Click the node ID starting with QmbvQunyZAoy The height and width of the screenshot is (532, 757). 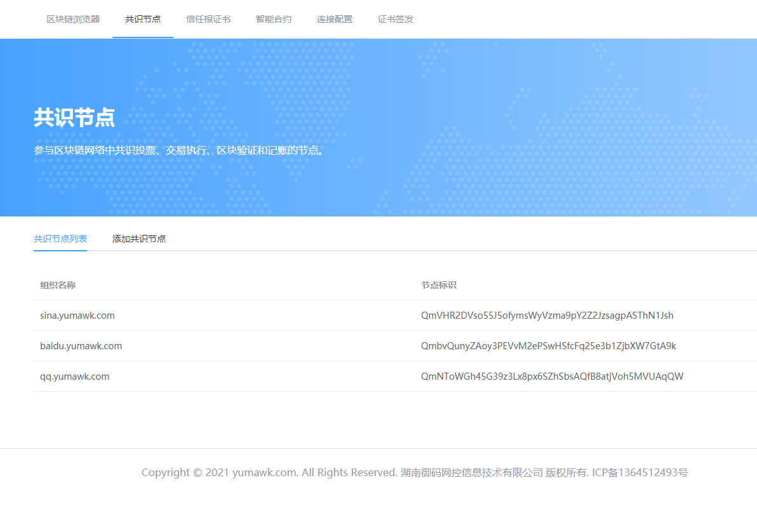pos(548,346)
